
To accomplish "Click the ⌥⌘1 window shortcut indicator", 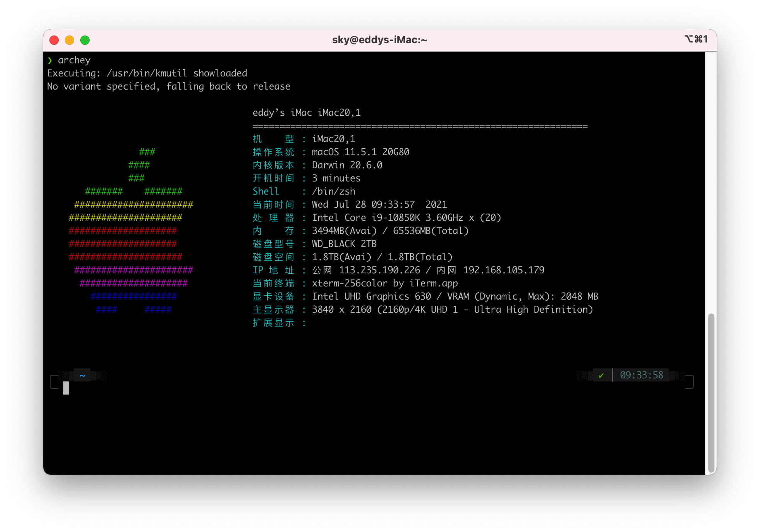I will [696, 39].
